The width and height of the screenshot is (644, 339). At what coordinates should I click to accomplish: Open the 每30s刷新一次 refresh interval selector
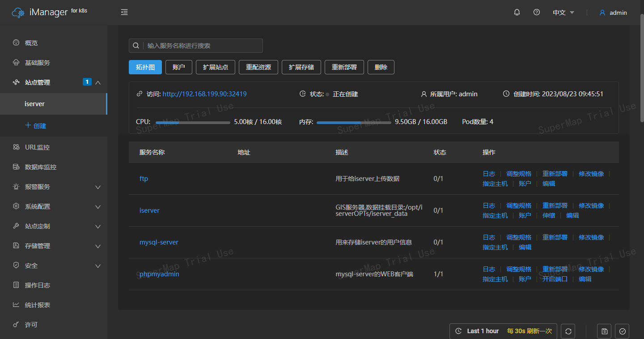530,331
